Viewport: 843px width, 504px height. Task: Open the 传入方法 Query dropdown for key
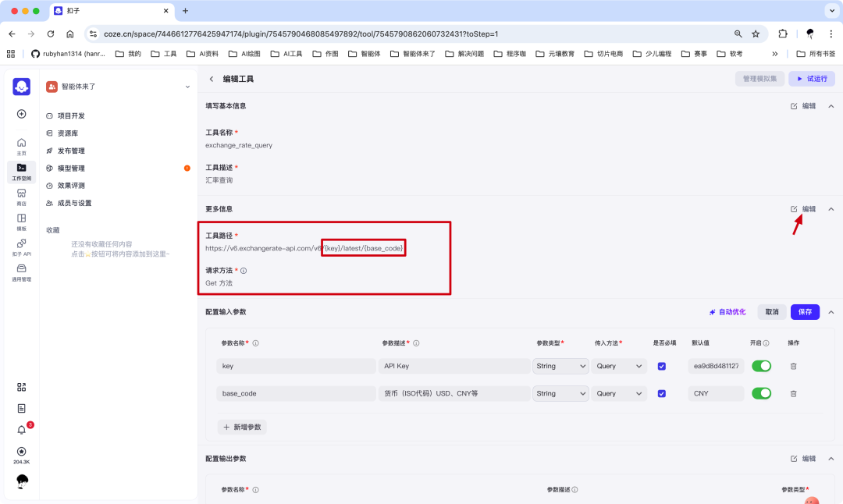[x=619, y=366]
